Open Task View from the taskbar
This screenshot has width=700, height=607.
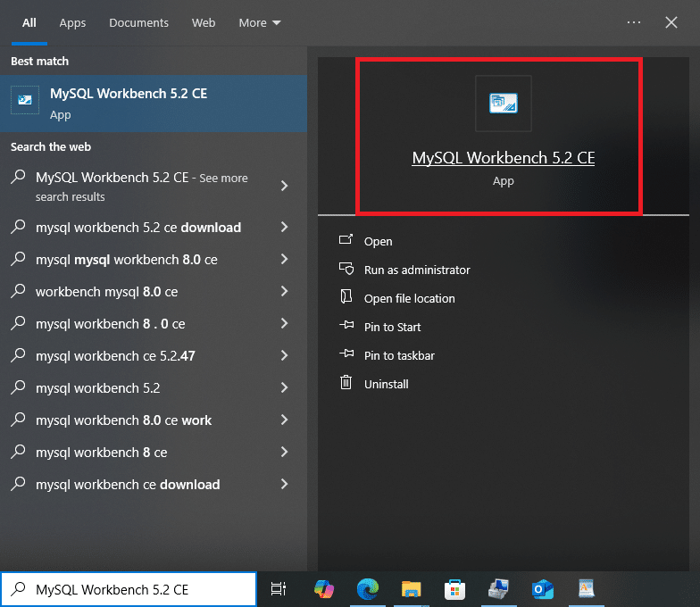click(279, 589)
